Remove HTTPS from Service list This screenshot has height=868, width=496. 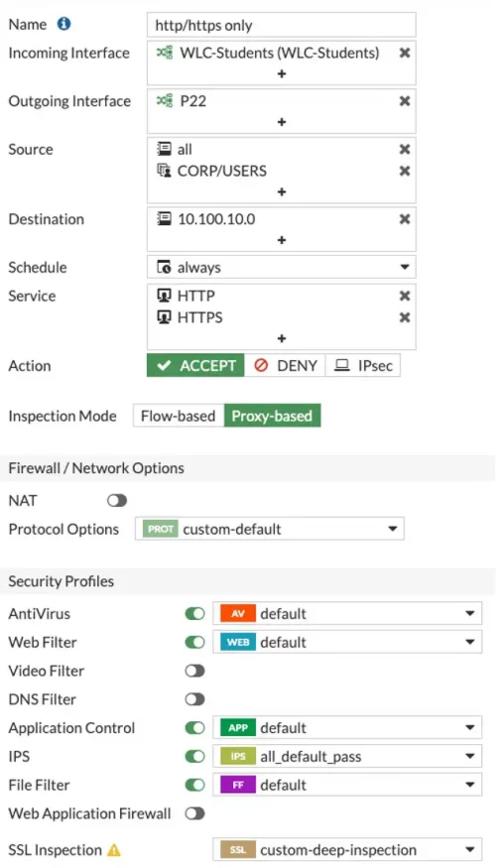click(405, 317)
